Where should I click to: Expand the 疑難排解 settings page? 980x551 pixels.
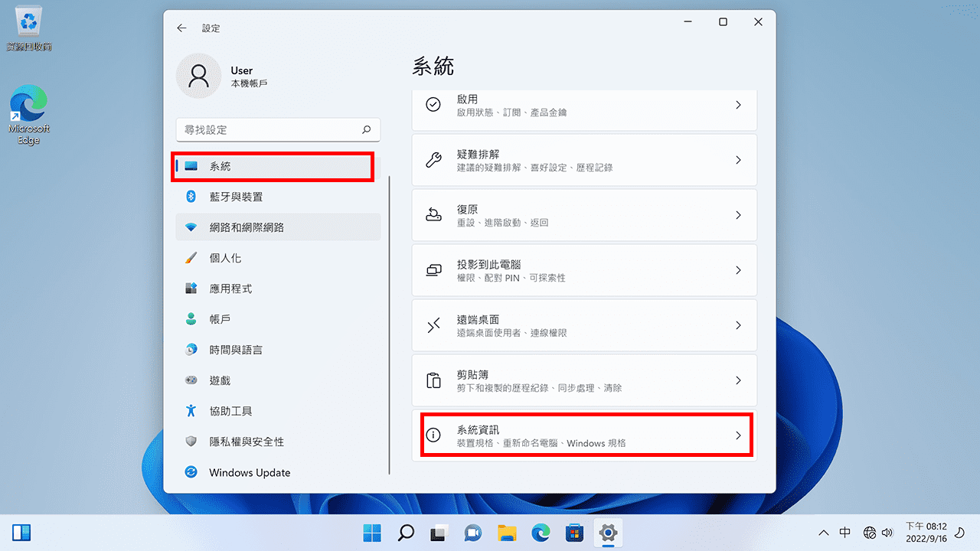coord(584,160)
